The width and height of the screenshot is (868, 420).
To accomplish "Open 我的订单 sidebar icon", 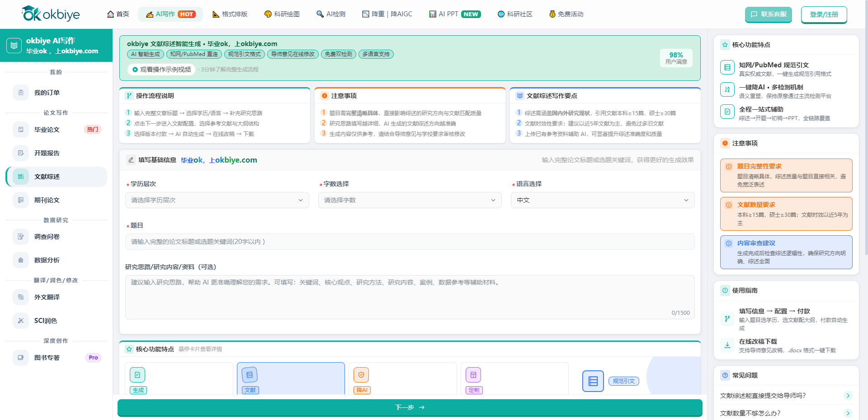I will (21, 93).
